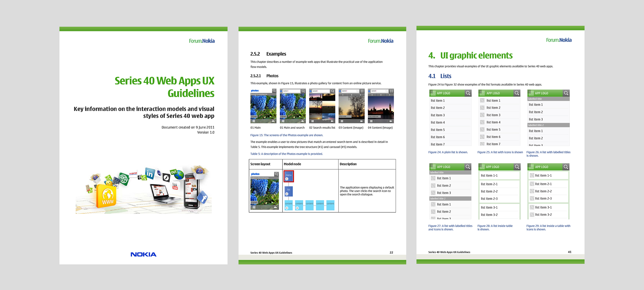Click search icon in Figure 29 list header
Screen dimensions: 644x290
[566, 167]
